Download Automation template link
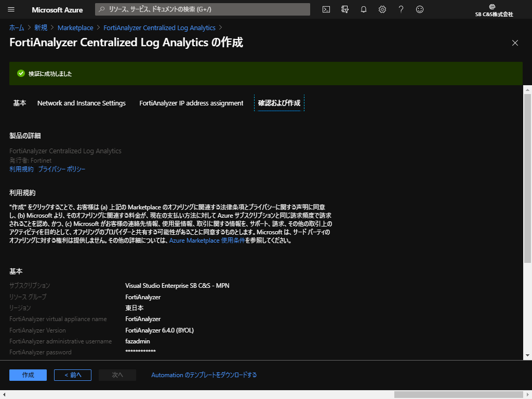The width and height of the screenshot is (532, 399). (x=204, y=375)
